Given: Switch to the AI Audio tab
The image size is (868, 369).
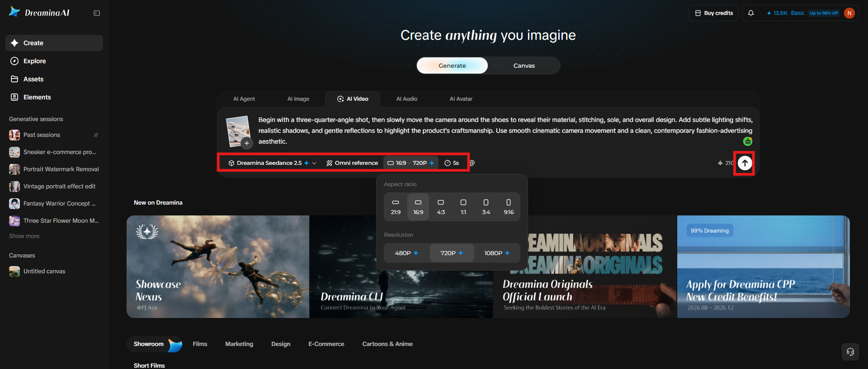Looking at the screenshot, I should (x=407, y=99).
